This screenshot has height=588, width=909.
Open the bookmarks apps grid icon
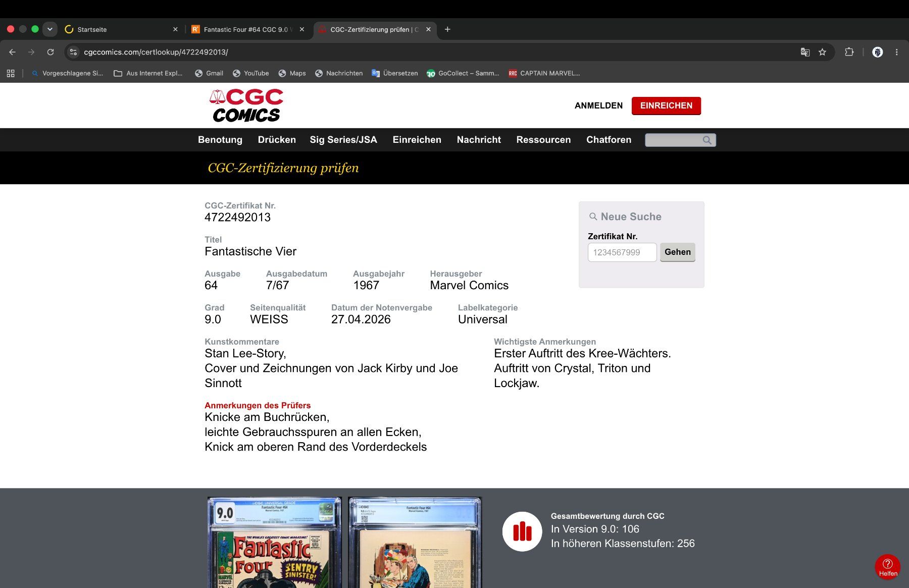[x=11, y=73]
